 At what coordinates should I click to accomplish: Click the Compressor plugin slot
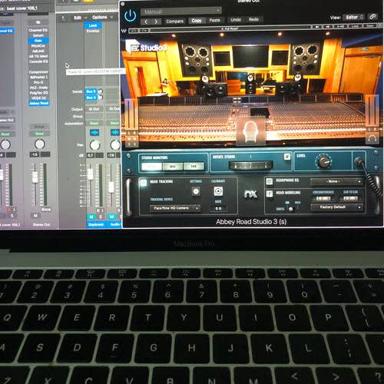[38, 72]
